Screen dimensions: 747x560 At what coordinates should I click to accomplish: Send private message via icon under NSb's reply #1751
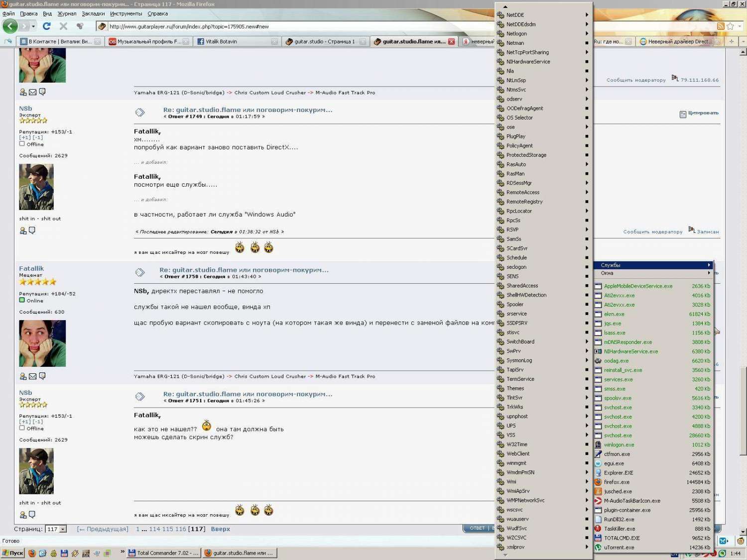(32, 514)
